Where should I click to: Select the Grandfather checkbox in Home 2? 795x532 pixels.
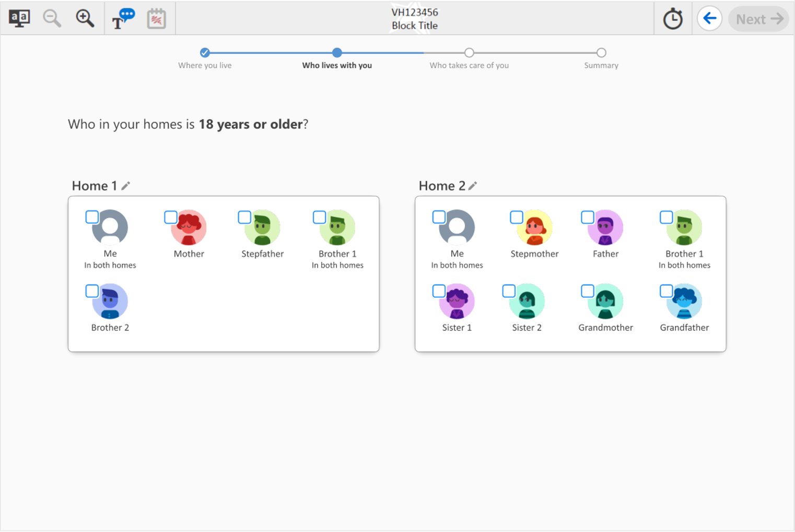[666, 291]
